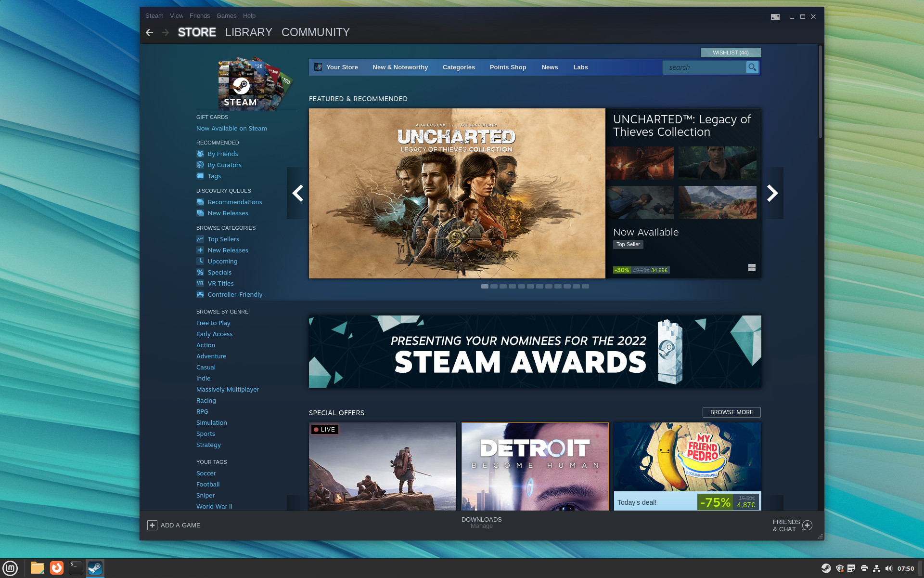Expand the By Curators recommendation
Screen dimensions: 924x578
[224, 164]
